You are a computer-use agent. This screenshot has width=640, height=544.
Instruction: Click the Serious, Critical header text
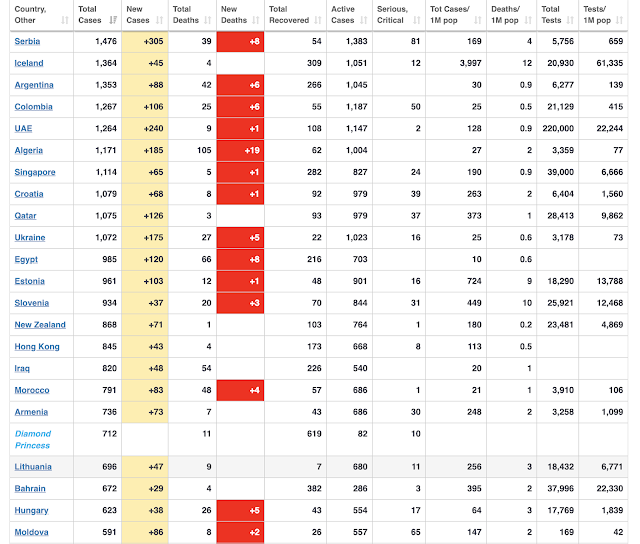click(392, 14)
